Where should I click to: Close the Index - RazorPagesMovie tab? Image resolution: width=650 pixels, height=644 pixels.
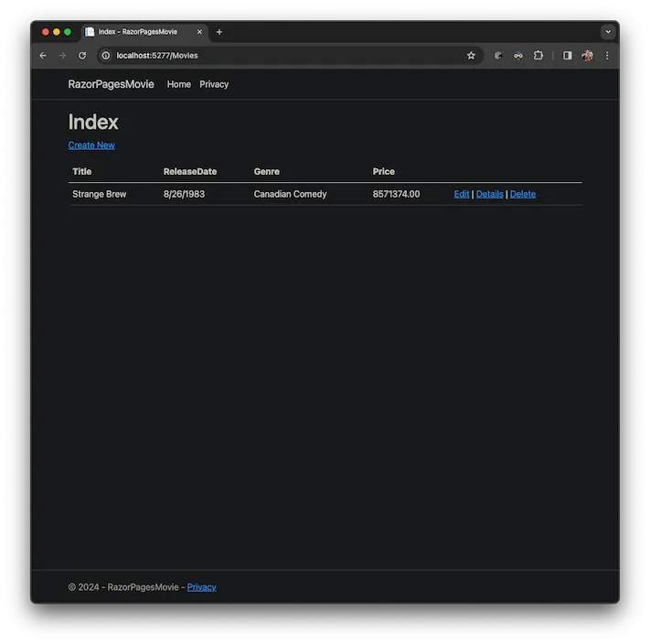(199, 32)
